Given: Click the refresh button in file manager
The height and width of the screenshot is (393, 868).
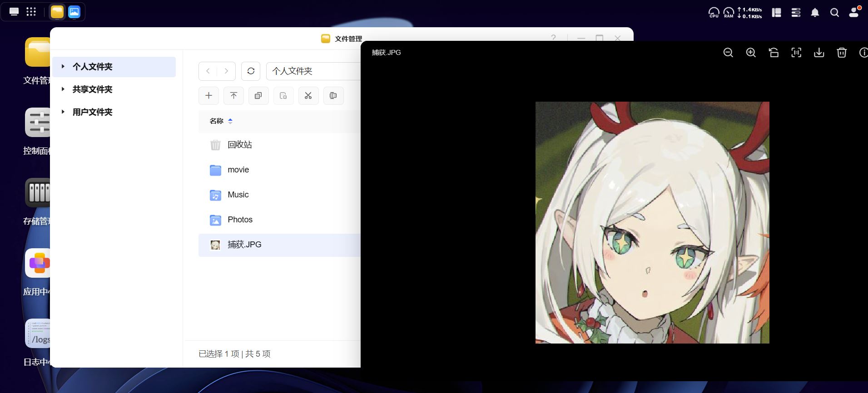Looking at the screenshot, I should click(251, 71).
